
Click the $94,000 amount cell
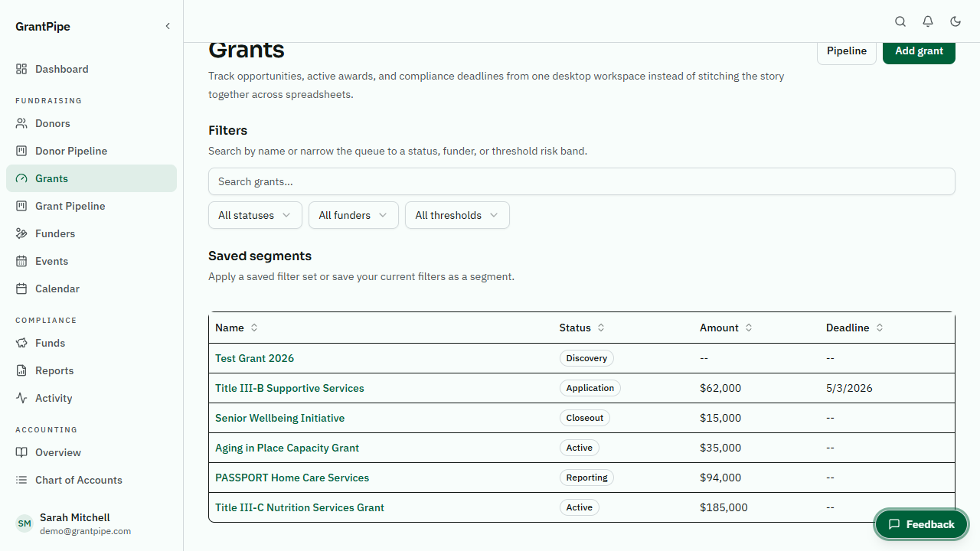[x=720, y=478]
